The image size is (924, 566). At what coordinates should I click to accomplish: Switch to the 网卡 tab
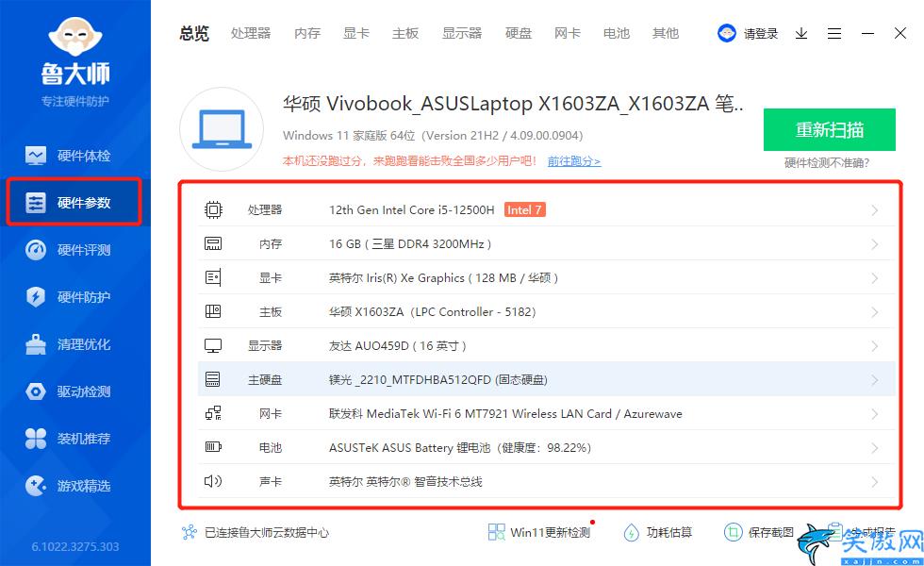tap(568, 34)
